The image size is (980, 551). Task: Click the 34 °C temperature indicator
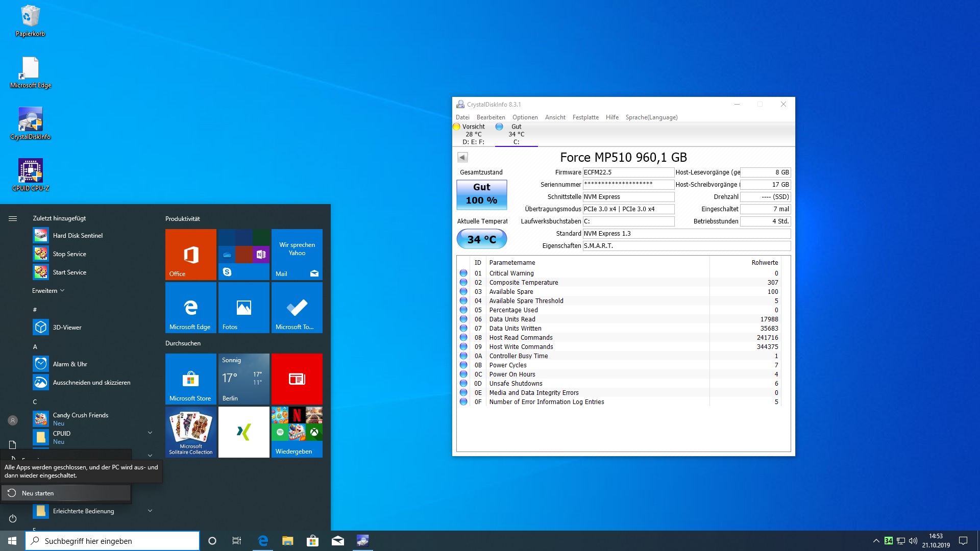tap(481, 239)
